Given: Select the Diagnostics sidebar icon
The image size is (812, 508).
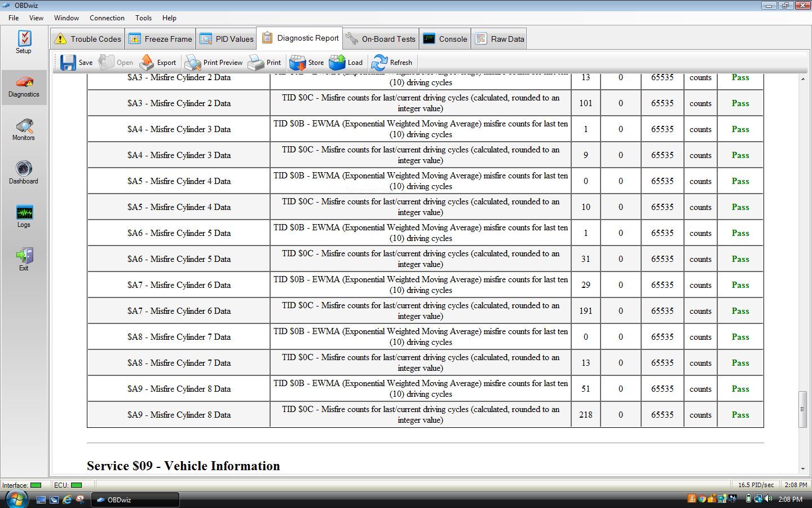Looking at the screenshot, I should [24, 86].
